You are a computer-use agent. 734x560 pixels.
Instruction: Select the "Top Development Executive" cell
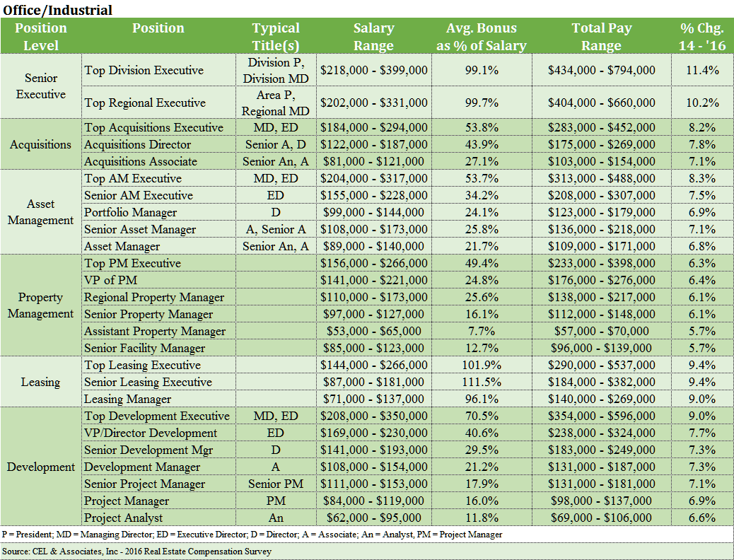(x=157, y=416)
